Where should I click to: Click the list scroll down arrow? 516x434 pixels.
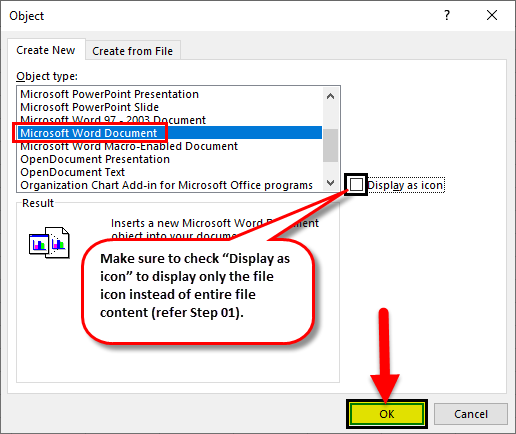330,182
